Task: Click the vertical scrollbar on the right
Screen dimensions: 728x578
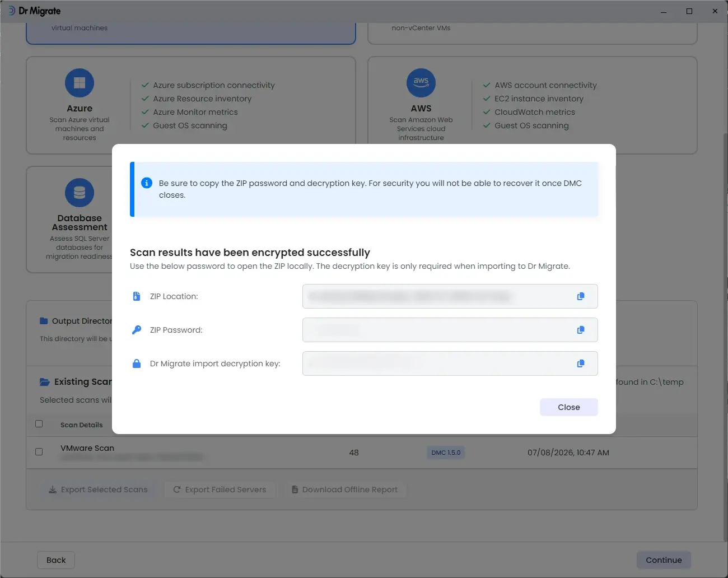Action: tap(725, 336)
